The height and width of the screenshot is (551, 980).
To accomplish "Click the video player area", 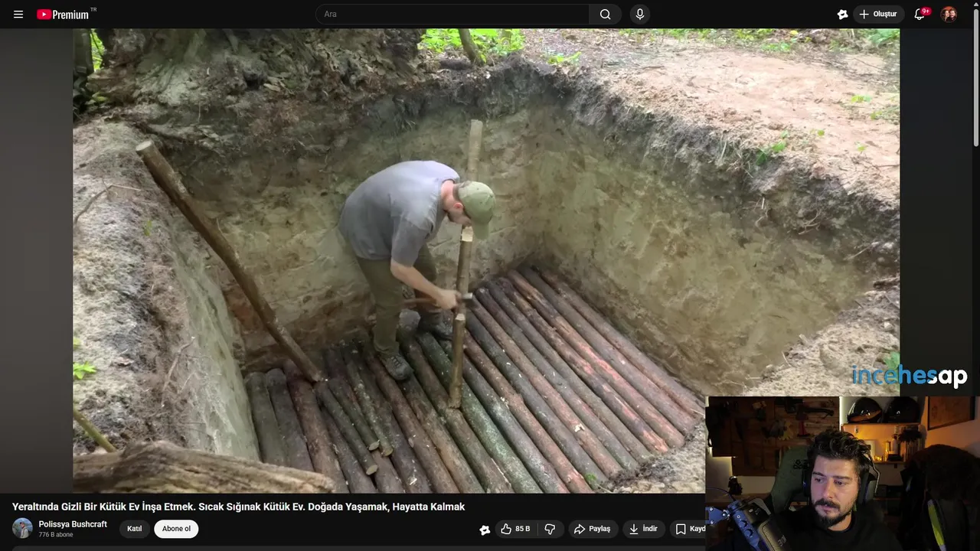I will 486,260.
